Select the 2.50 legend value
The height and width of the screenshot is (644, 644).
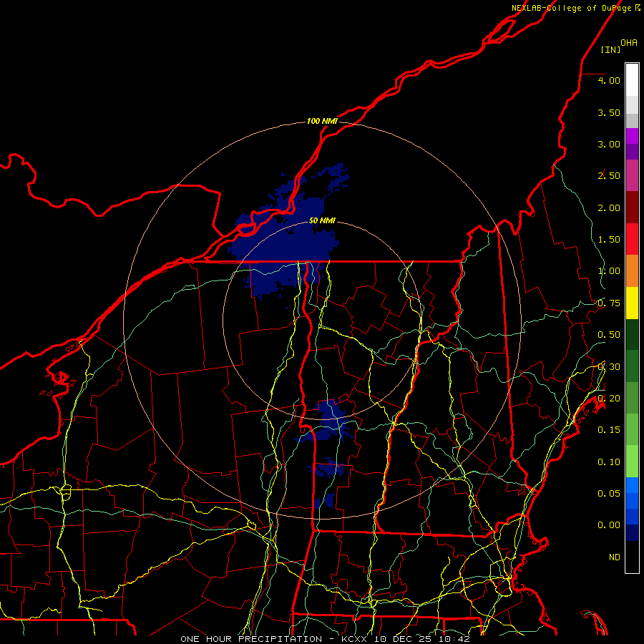(609, 176)
